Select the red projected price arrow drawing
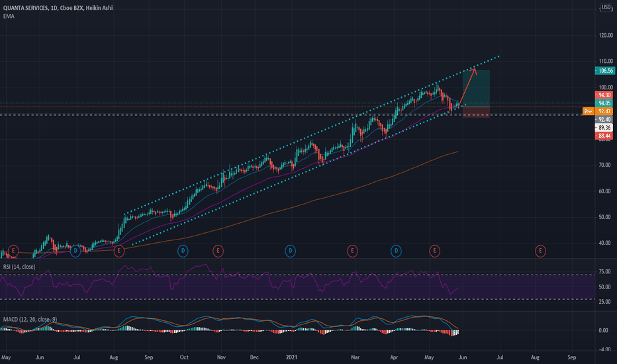The image size is (617, 364). [x=467, y=87]
